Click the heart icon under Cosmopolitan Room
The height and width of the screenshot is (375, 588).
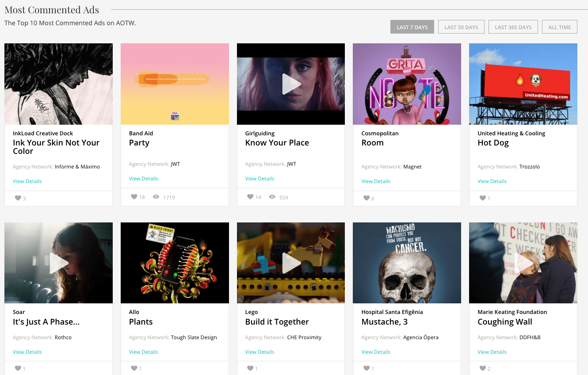pos(367,198)
